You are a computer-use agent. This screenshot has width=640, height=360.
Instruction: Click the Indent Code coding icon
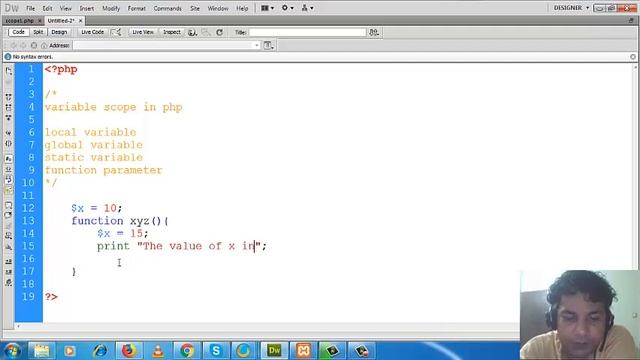click(9, 262)
